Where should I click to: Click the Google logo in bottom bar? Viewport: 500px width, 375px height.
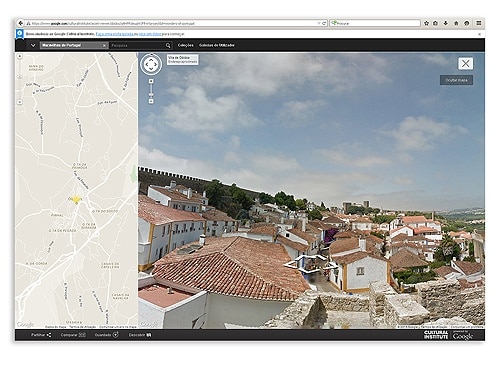463,336
